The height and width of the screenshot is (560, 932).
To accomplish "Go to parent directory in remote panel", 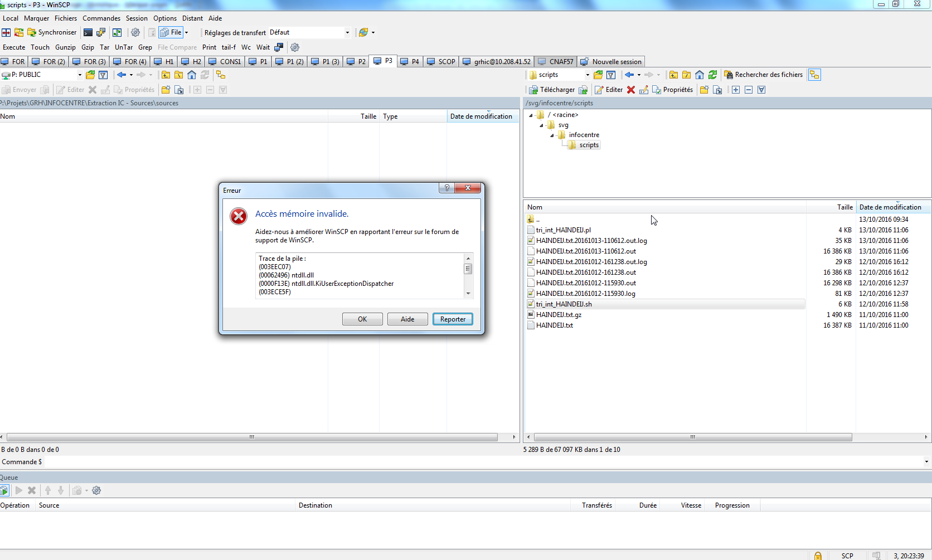I will point(673,74).
